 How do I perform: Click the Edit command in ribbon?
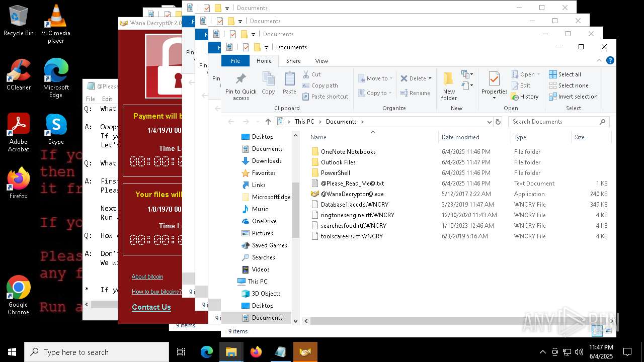521,85
